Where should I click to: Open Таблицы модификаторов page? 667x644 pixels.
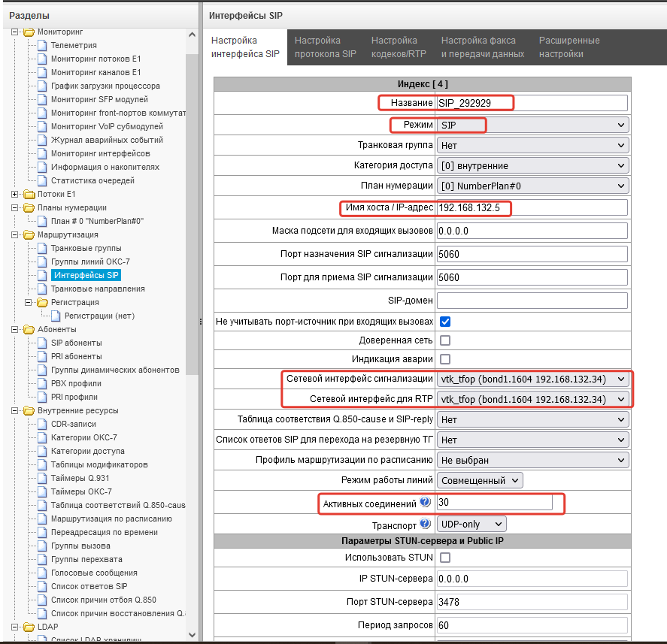[x=99, y=464]
